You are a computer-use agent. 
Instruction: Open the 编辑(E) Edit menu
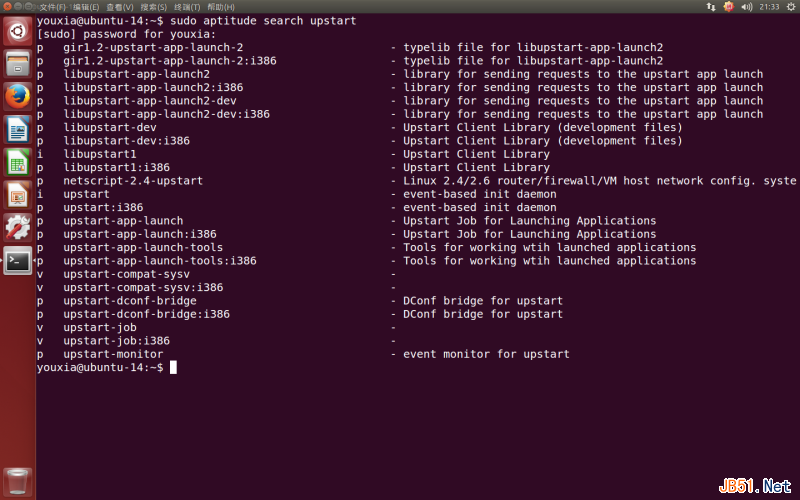(x=86, y=7)
